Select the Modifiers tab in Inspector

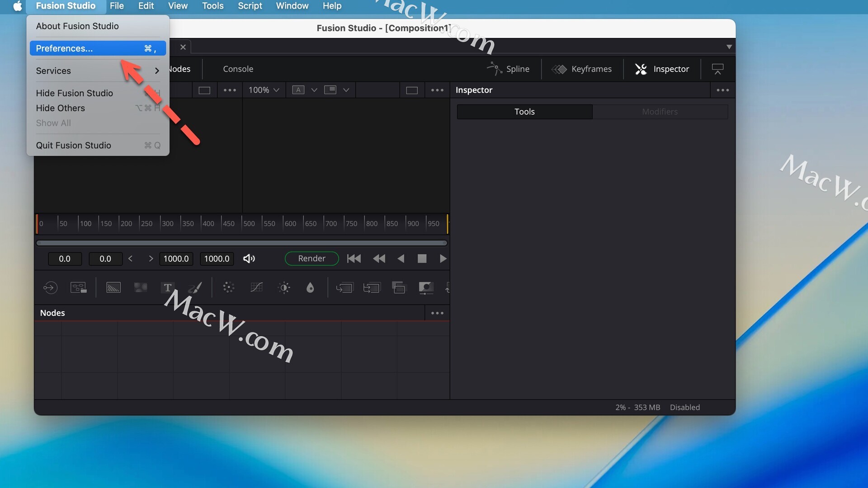tap(660, 112)
